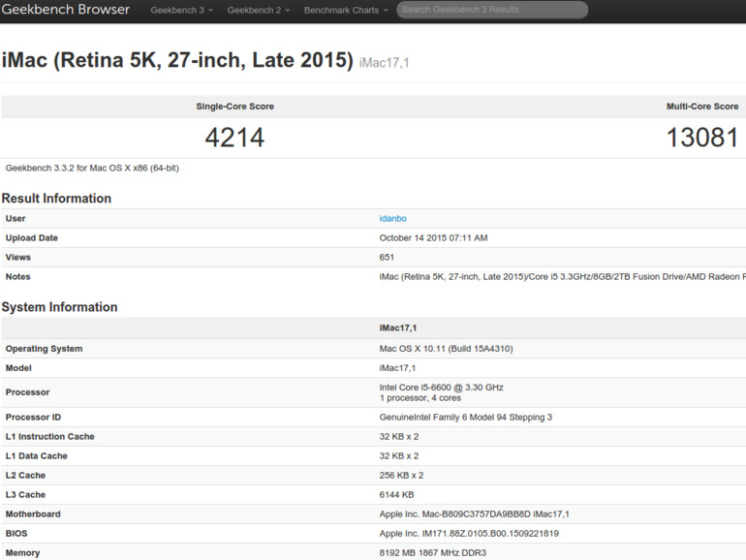Click the Result Information heading
This screenshot has height=560, width=746.
(56, 199)
